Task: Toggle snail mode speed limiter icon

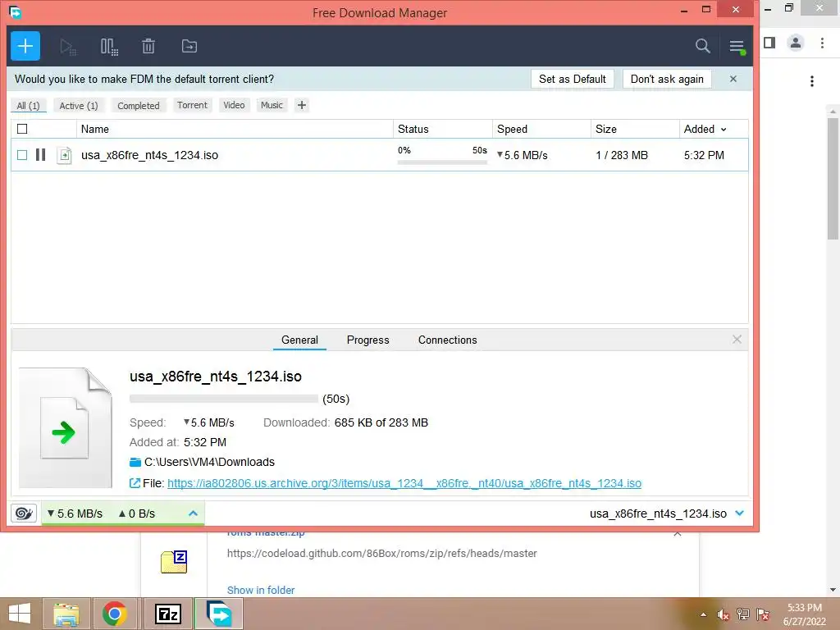Action: [x=24, y=514]
